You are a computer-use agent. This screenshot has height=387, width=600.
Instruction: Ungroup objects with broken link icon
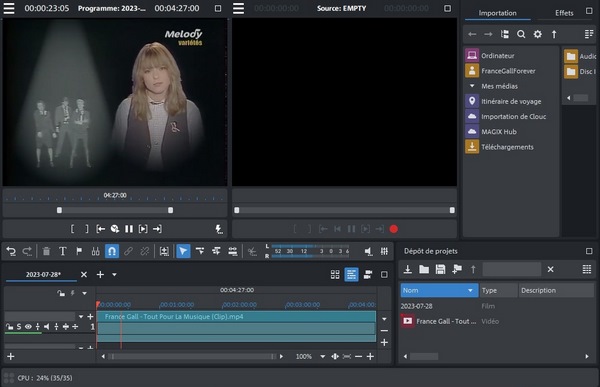145,251
